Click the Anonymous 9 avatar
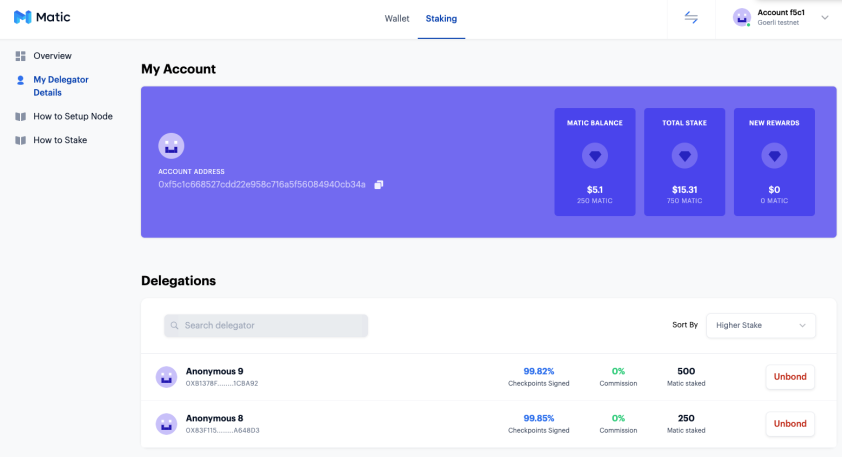The width and height of the screenshot is (842, 457). tap(166, 377)
